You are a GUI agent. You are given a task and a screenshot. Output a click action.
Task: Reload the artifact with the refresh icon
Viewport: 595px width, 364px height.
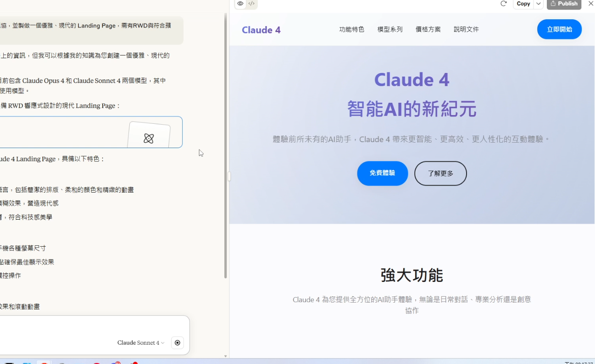tap(503, 4)
